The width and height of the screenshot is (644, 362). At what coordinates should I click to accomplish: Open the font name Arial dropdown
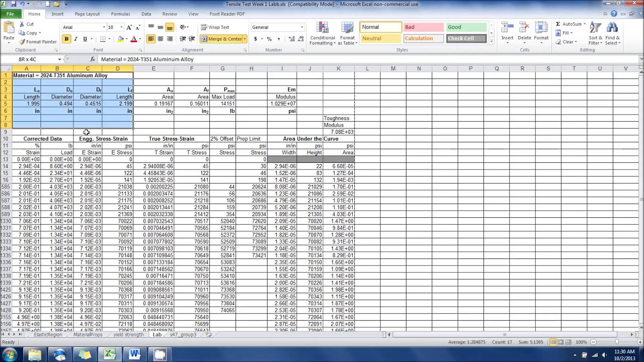104,27
